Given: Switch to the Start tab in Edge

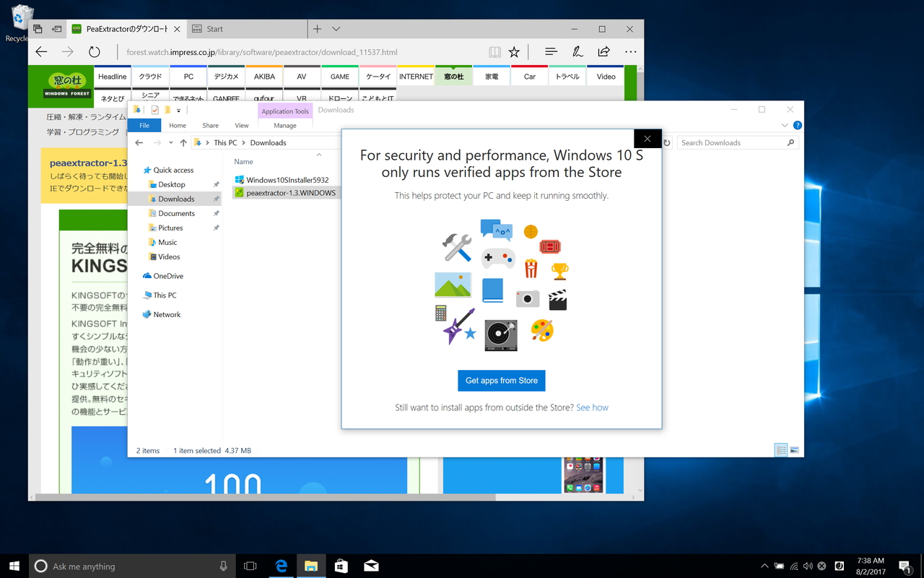Looking at the screenshot, I should 245,29.
